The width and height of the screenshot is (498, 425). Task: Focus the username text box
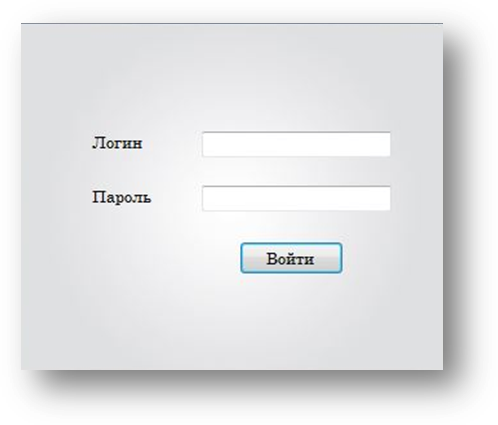tap(296, 144)
